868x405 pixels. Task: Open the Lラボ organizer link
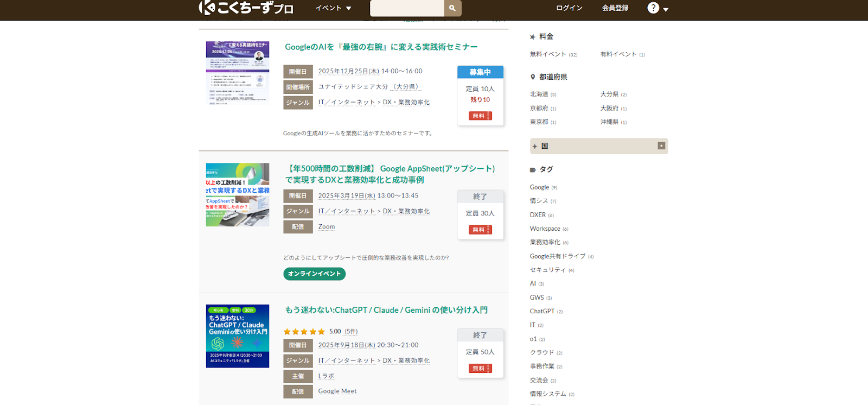pyautogui.click(x=326, y=376)
